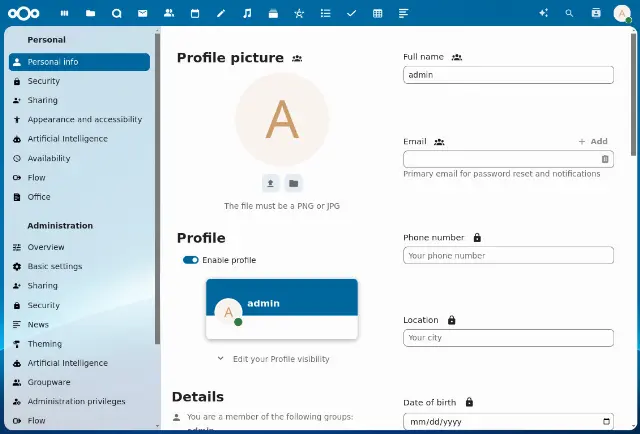Click the Phone number input field

pos(508,255)
